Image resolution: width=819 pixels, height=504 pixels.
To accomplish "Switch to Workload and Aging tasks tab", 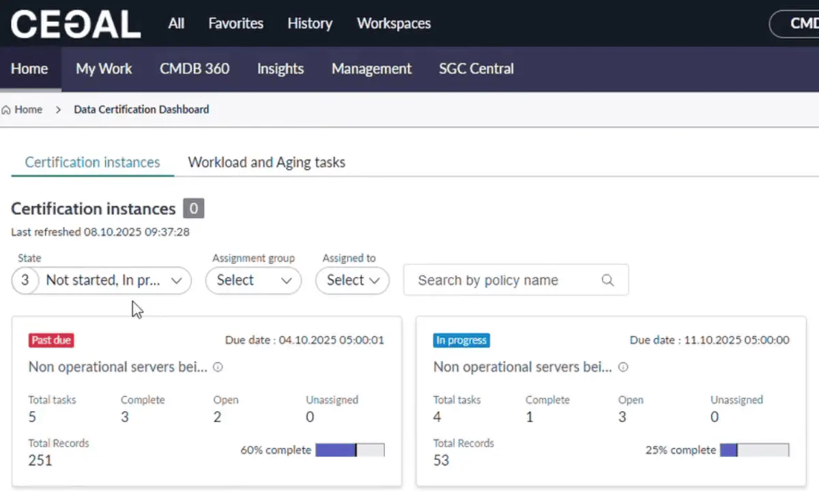I will (x=266, y=162).
